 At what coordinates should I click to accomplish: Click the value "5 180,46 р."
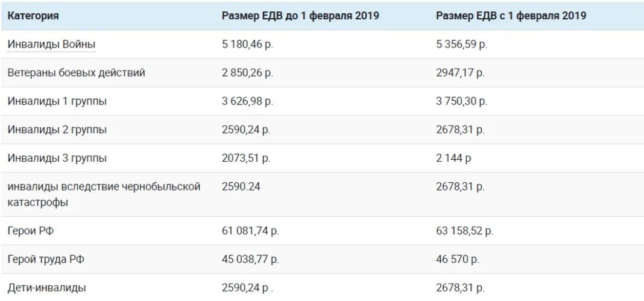point(248,45)
